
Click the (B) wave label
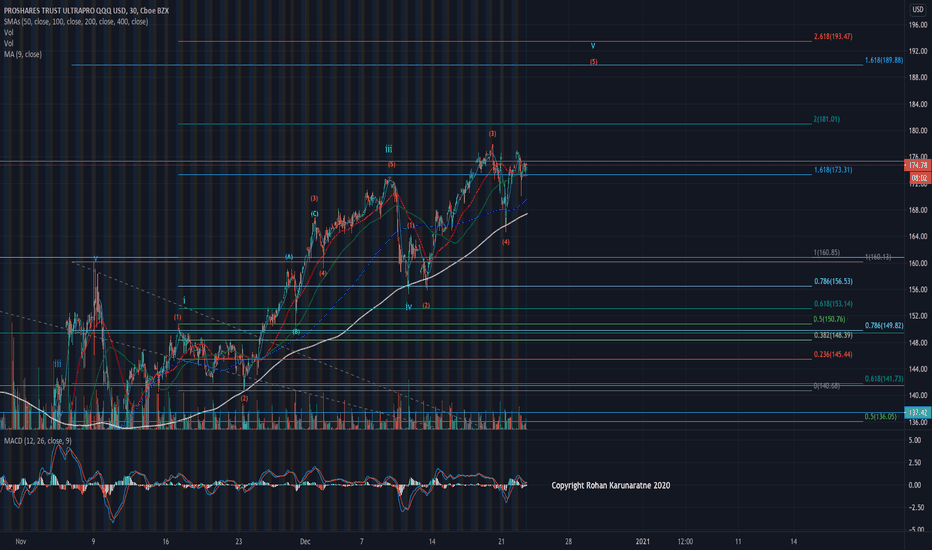[296, 332]
